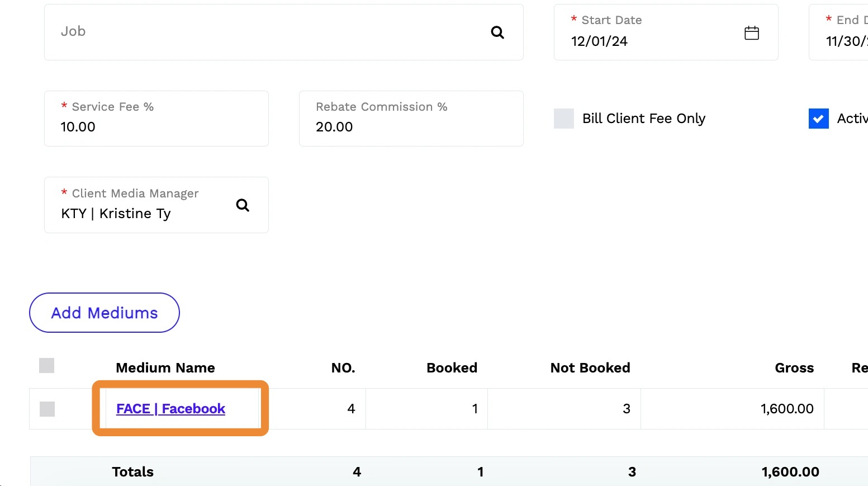
Task: Edit the Service Fee % field
Action: (x=156, y=126)
